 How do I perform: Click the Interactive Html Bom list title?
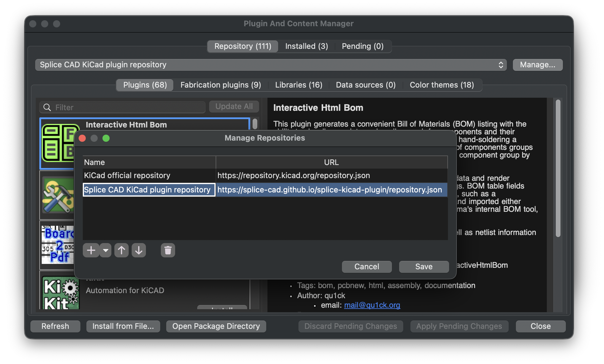point(126,125)
